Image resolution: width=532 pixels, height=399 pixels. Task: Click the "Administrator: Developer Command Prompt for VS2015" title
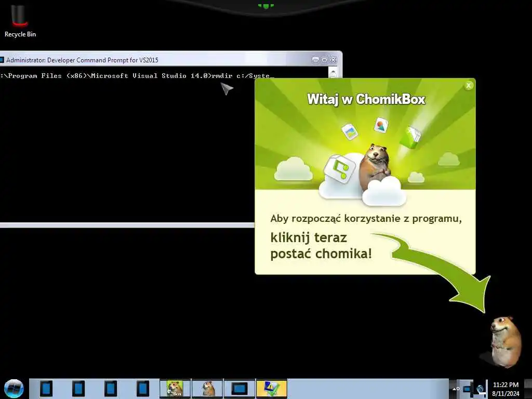[x=82, y=60]
